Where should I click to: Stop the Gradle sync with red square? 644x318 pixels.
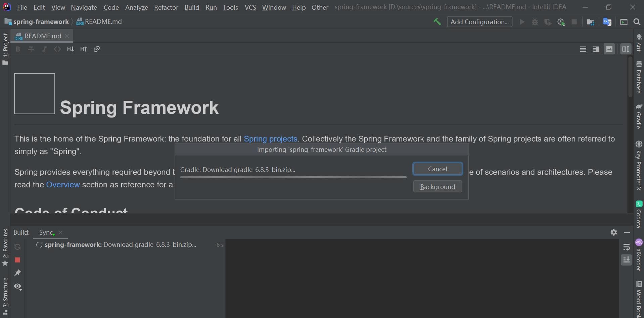click(x=17, y=260)
